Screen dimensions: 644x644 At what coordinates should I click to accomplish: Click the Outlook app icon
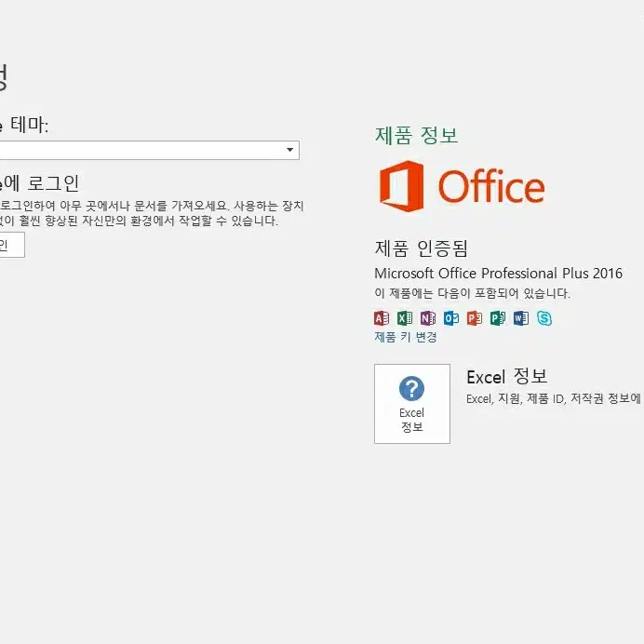[451, 318]
